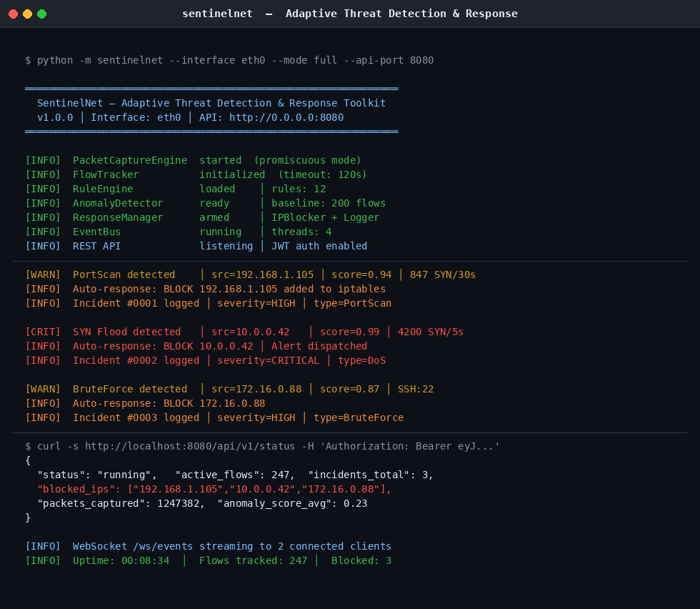Viewport: 700px width, 609px height.
Task: Click the python sentinelnet launch command line
Action: tap(229, 60)
